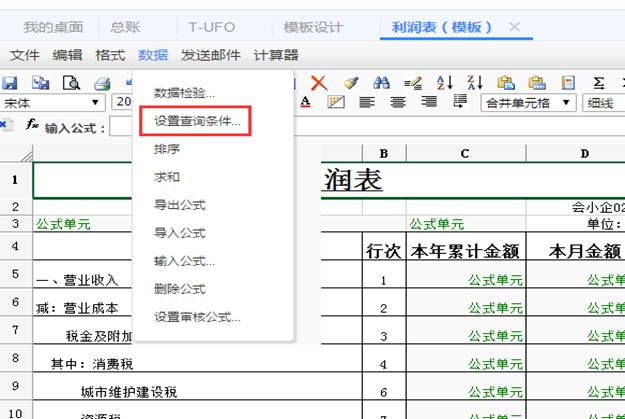Screen dimensions: 625x419
Task: Click the 输入公式 input field
Action: (122, 127)
